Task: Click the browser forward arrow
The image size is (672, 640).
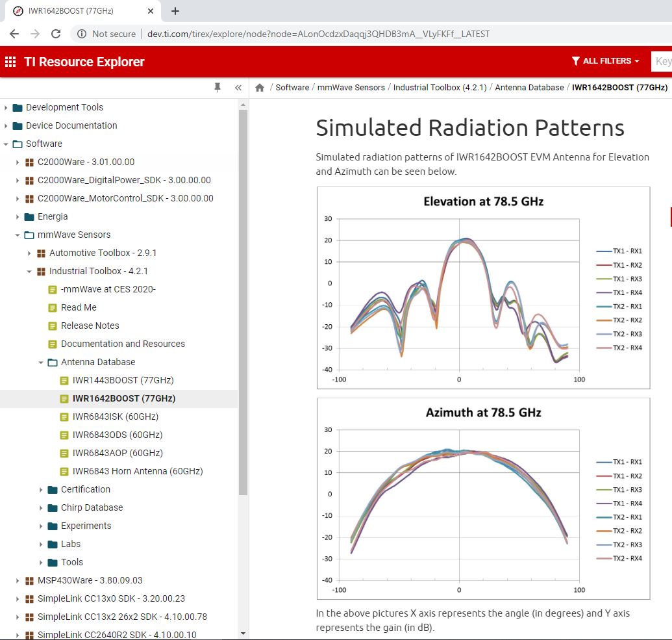Action: click(35, 34)
